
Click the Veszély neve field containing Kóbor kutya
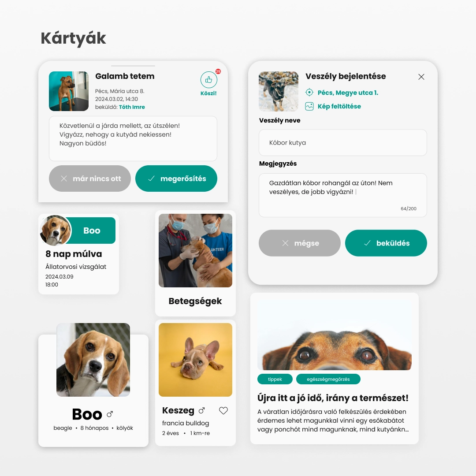pyautogui.click(x=343, y=143)
